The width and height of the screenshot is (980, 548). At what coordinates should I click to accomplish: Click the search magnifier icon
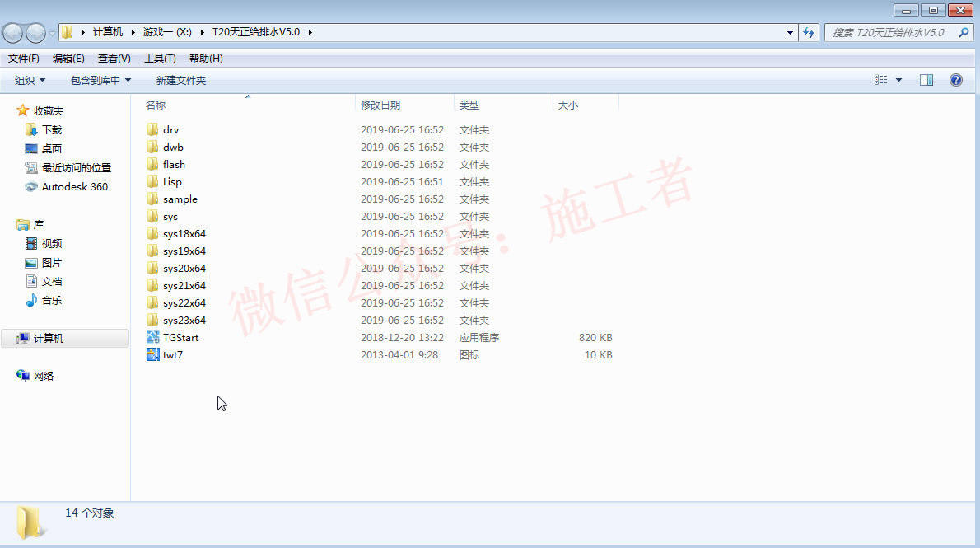click(x=964, y=32)
